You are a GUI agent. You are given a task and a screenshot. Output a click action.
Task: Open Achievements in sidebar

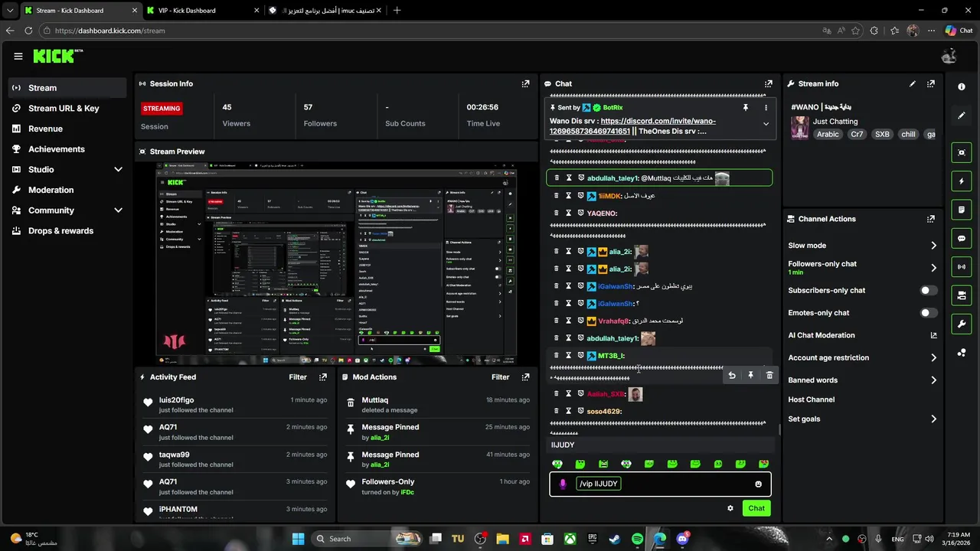[x=67, y=149]
